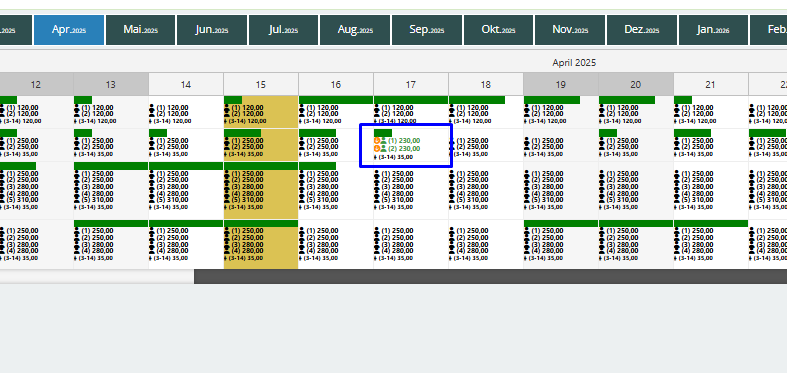Click the (1) 230,00 price text

[404, 141]
